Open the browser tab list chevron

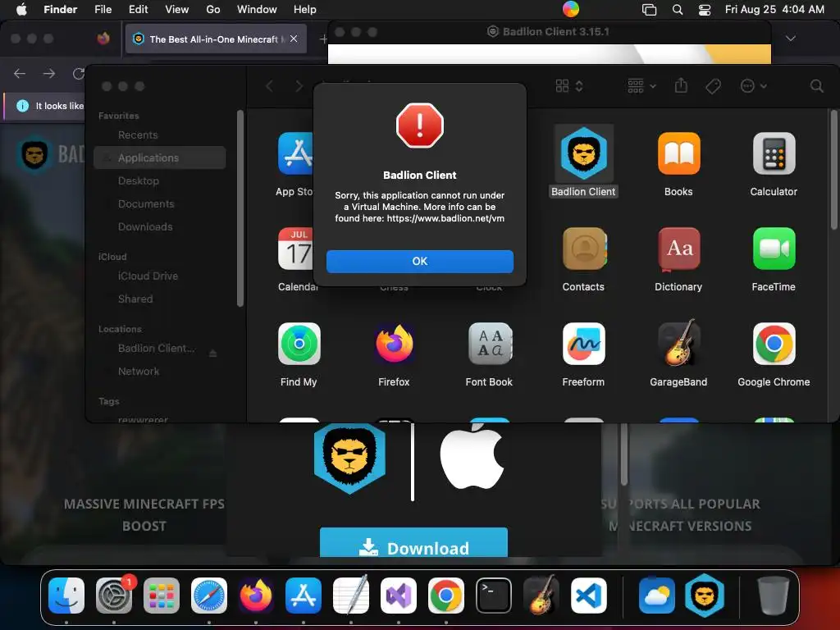point(790,39)
